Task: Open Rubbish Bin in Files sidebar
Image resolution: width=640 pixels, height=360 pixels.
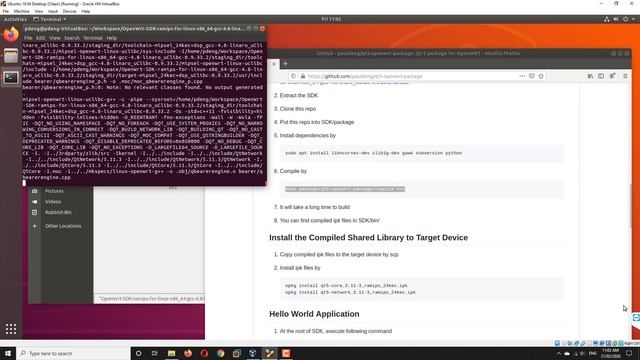Action: coord(58,212)
